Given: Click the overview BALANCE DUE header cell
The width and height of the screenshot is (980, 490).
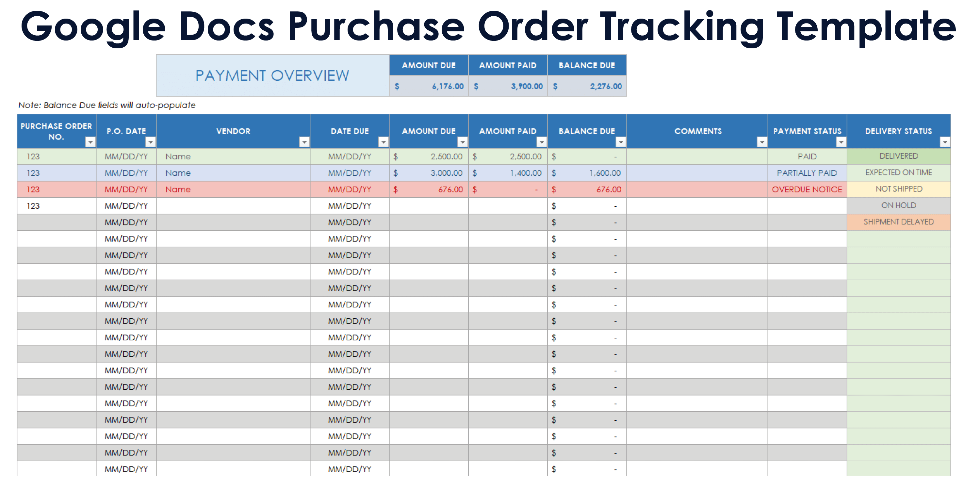Looking at the screenshot, I should point(587,65).
